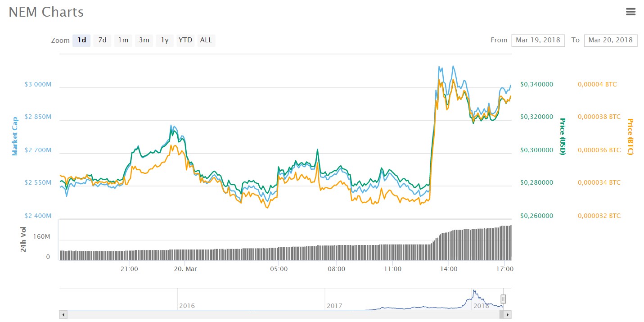Select the 7d zoom range
This screenshot has height=322, width=644.
tap(103, 40)
